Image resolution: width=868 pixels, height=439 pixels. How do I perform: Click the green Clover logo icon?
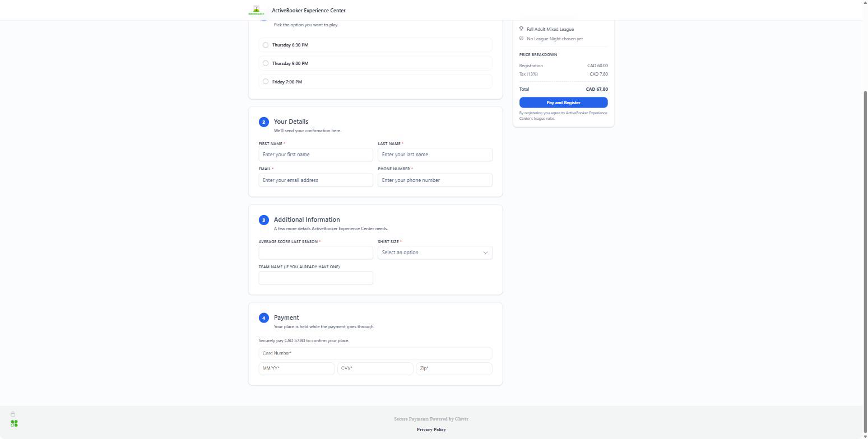pyautogui.click(x=14, y=423)
